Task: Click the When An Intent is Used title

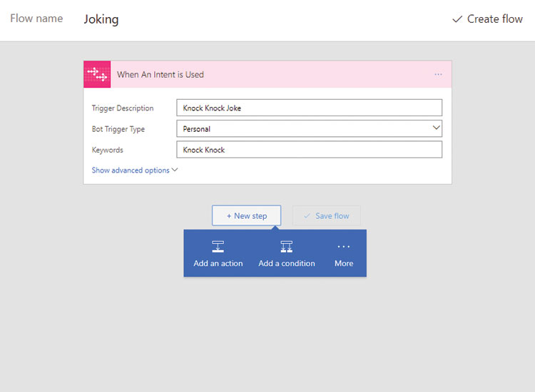Action: coord(160,75)
